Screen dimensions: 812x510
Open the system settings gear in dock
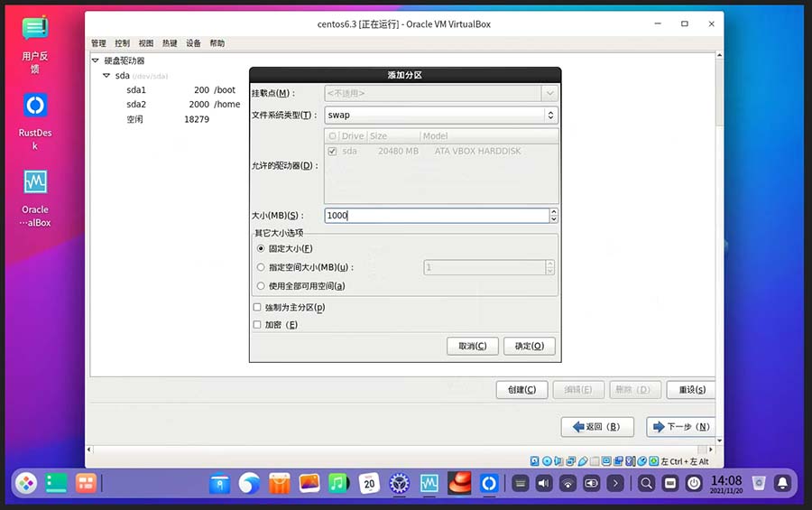pyautogui.click(x=400, y=484)
